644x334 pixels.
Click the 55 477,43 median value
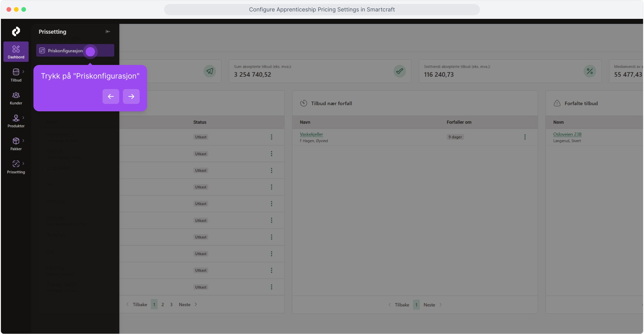(628, 75)
